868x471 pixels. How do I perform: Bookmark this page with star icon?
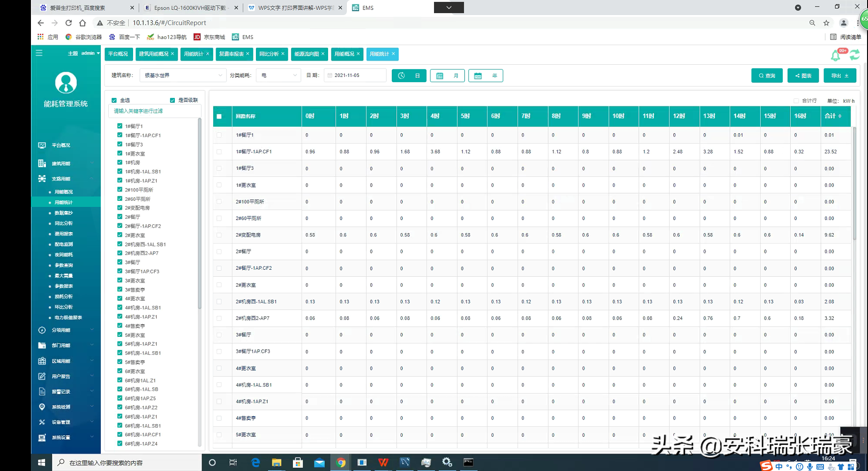coord(826,23)
